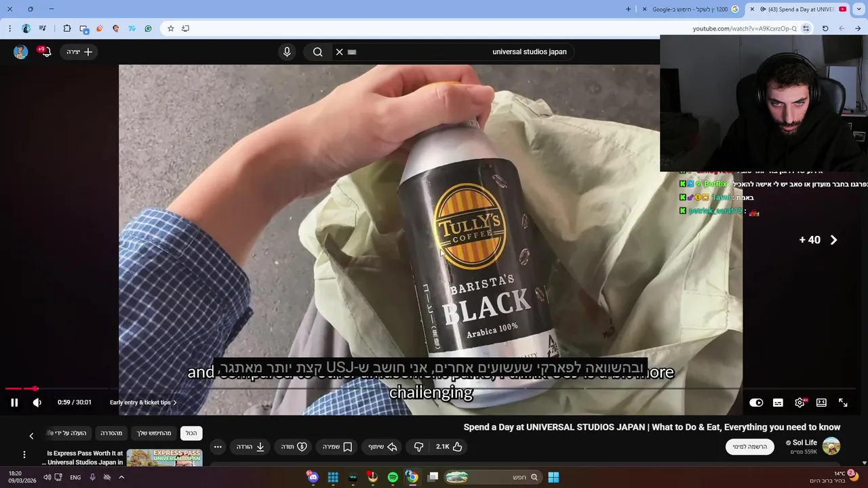Image resolution: width=868 pixels, height=488 pixels.
Task: Switch the player to theater mode
Action: tap(821, 403)
